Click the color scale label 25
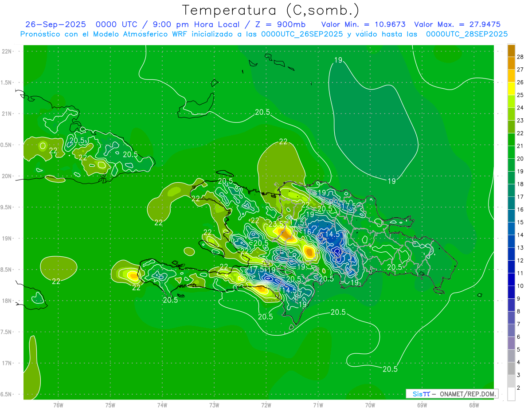The width and height of the screenshot is (532, 411). [520, 95]
